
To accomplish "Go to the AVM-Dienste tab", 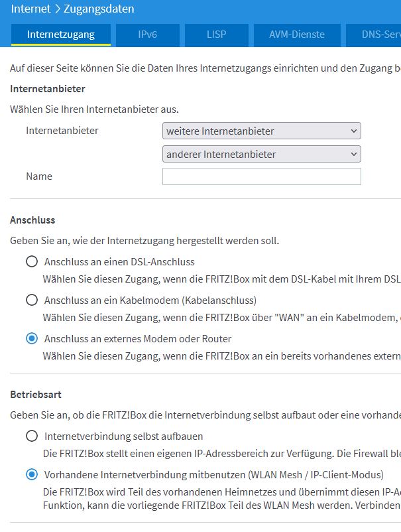I will [x=296, y=34].
